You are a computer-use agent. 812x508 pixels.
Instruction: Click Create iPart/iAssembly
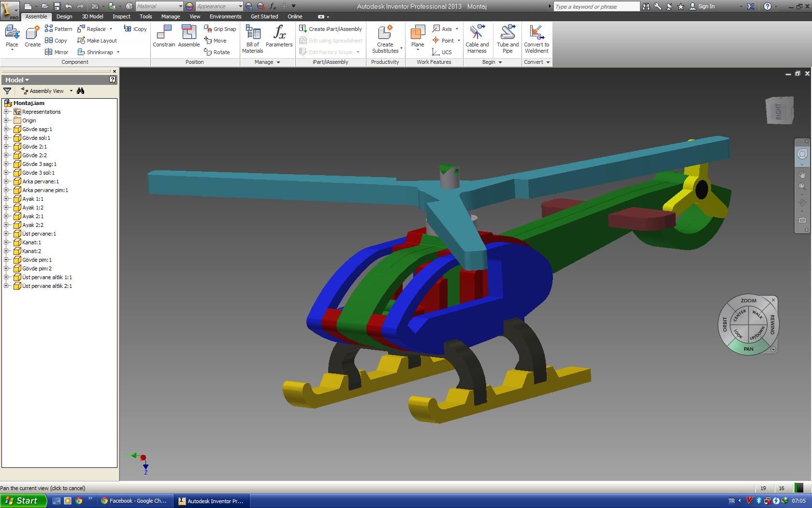click(x=331, y=29)
